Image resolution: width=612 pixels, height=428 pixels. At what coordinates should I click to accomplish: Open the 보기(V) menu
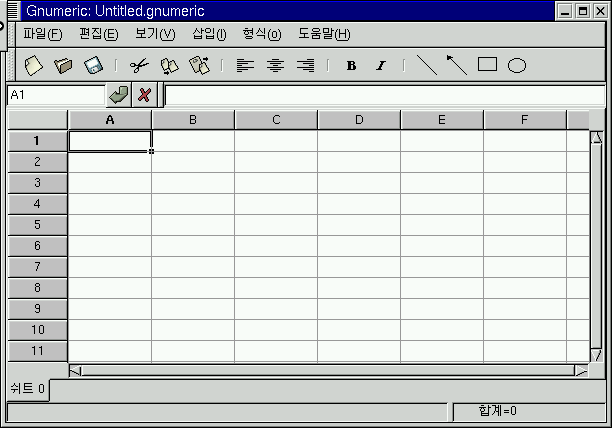point(155,34)
